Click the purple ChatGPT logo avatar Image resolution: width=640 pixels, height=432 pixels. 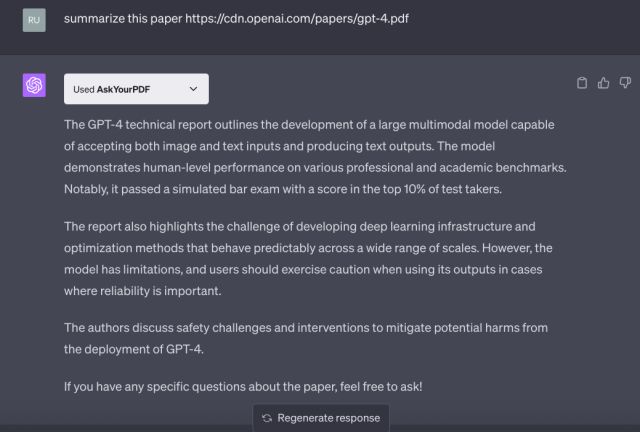[34, 85]
